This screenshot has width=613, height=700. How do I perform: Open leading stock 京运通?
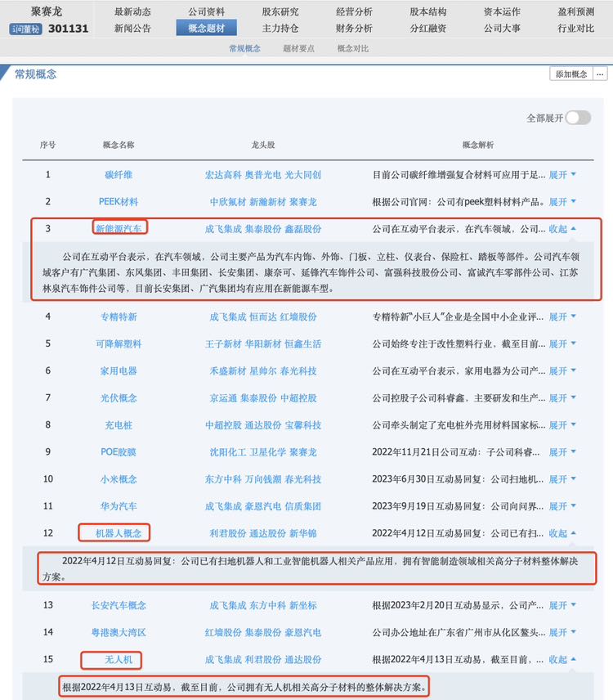coord(223,397)
